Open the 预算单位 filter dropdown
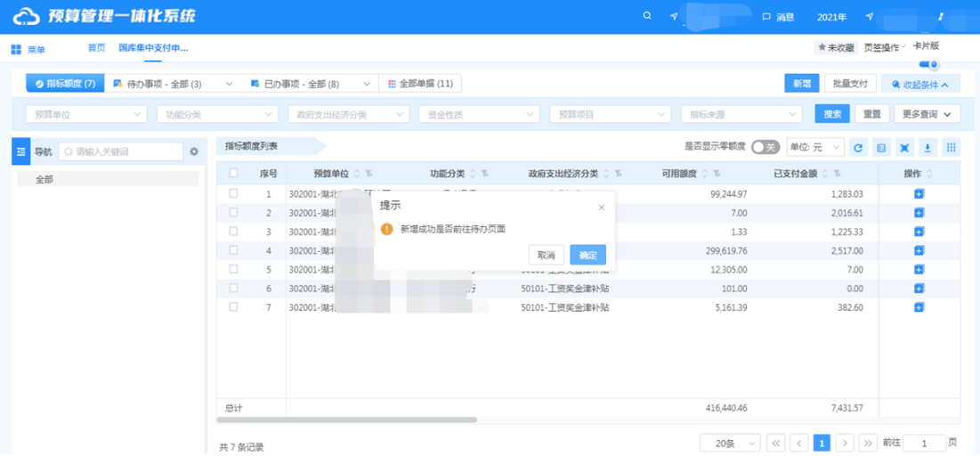Image resolution: width=980 pixels, height=465 pixels. [x=86, y=115]
